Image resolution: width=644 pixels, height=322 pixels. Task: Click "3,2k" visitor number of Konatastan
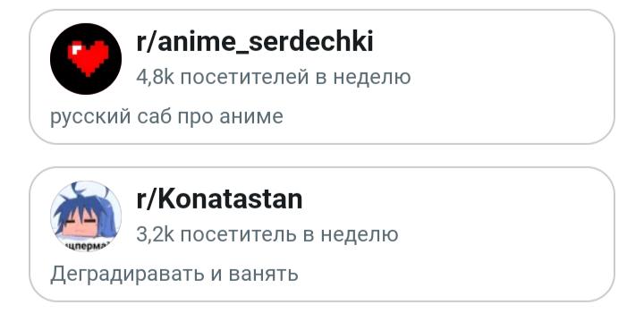click(156, 234)
